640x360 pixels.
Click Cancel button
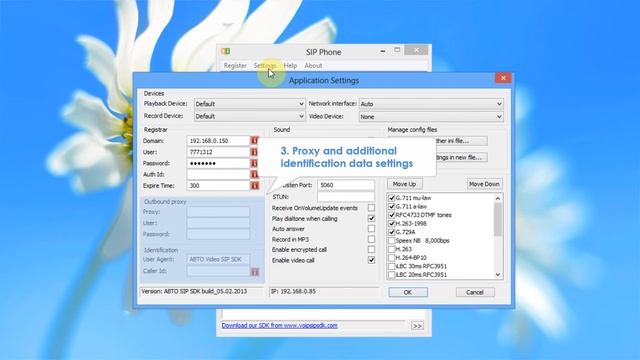click(x=475, y=292)
